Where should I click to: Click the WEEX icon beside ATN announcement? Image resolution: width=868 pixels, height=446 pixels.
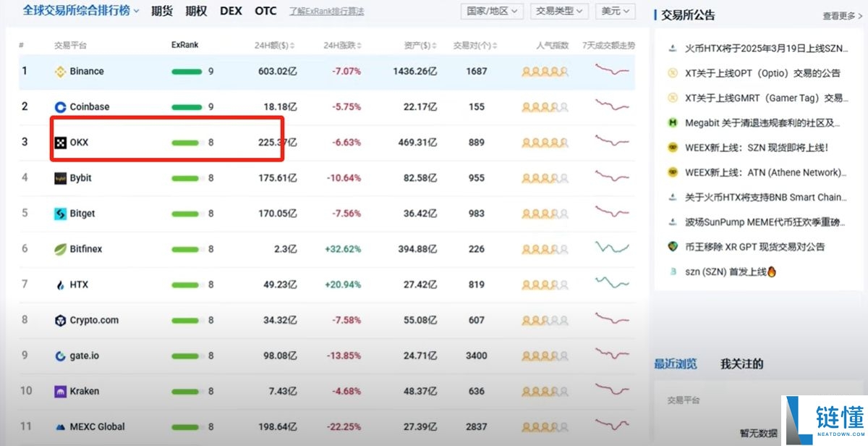[x=672, y=172]
